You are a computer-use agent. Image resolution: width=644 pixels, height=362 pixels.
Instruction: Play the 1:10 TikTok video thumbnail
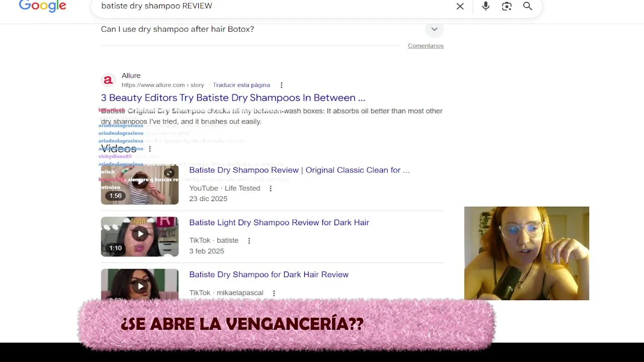click(x=139, y=237)
